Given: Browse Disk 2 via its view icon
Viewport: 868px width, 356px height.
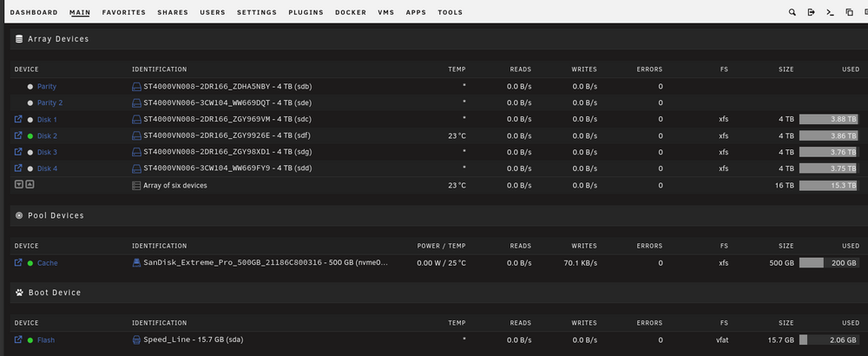Looking at the screenshot, I should point(18,135).
